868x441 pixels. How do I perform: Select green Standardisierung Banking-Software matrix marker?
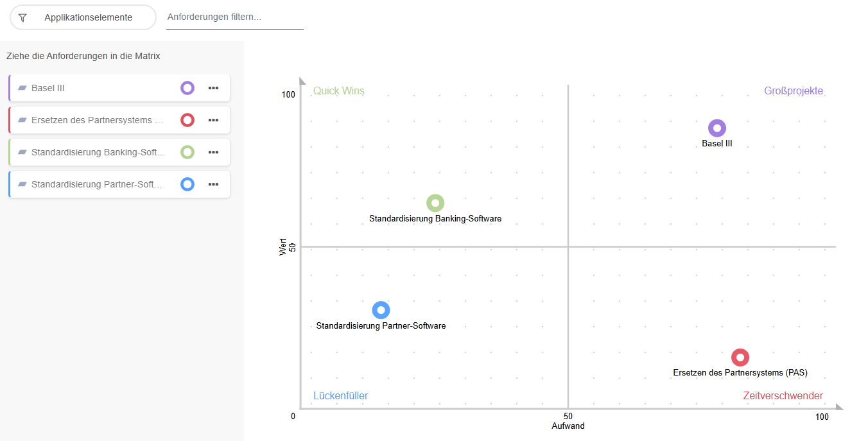[435, 203]
